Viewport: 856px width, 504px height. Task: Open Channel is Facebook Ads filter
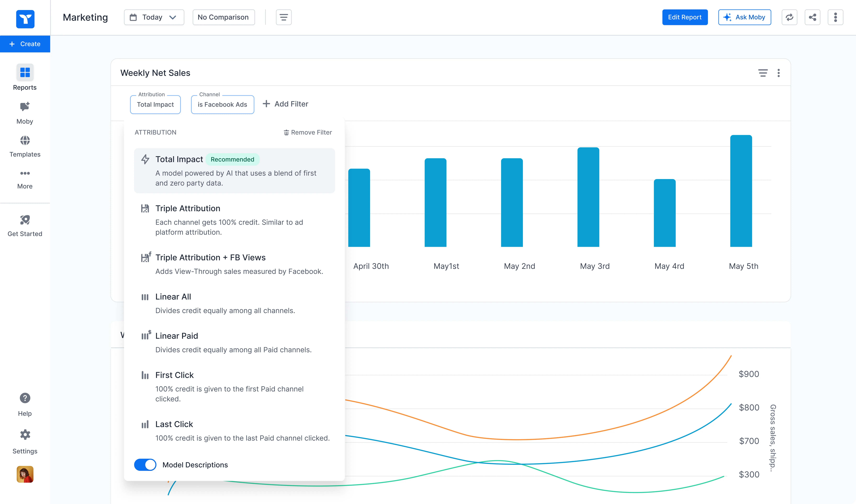222,104
